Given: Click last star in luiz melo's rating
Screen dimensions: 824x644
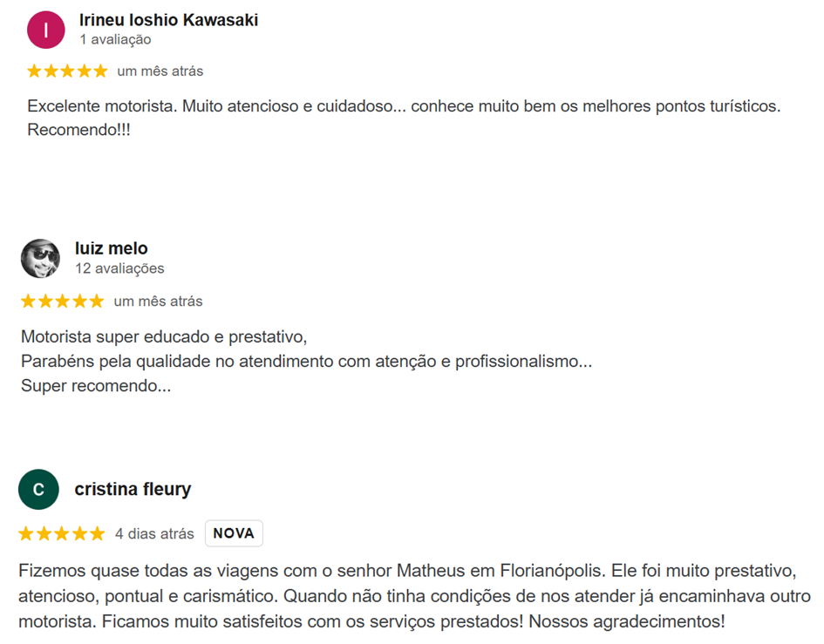Looking at the screenshot, I should [97, 302].
